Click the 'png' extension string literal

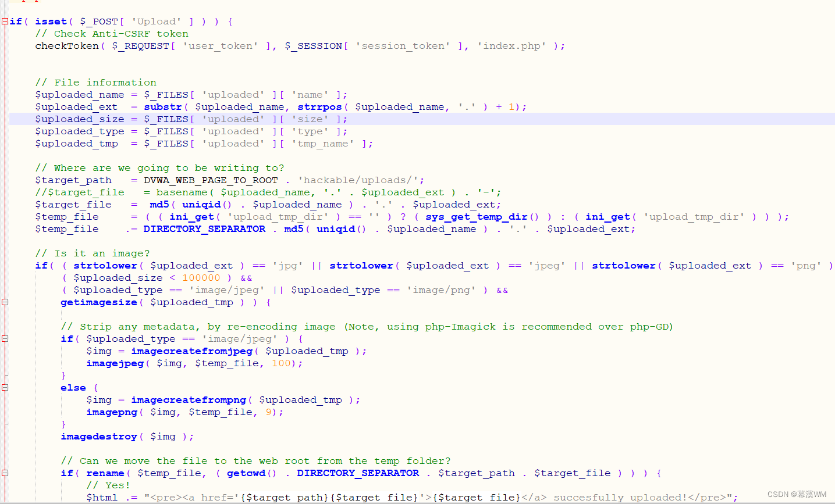click(806, 266)
